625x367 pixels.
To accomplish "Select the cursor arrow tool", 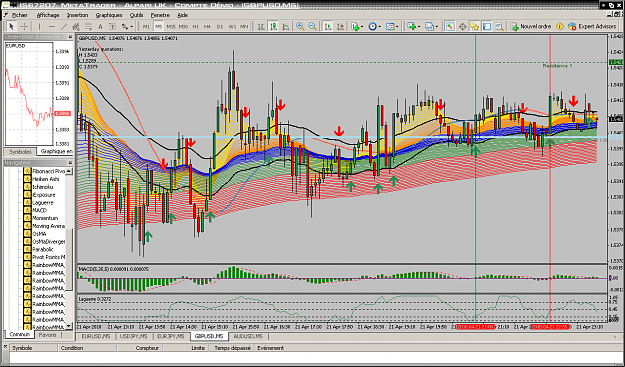I will [11, 27].
